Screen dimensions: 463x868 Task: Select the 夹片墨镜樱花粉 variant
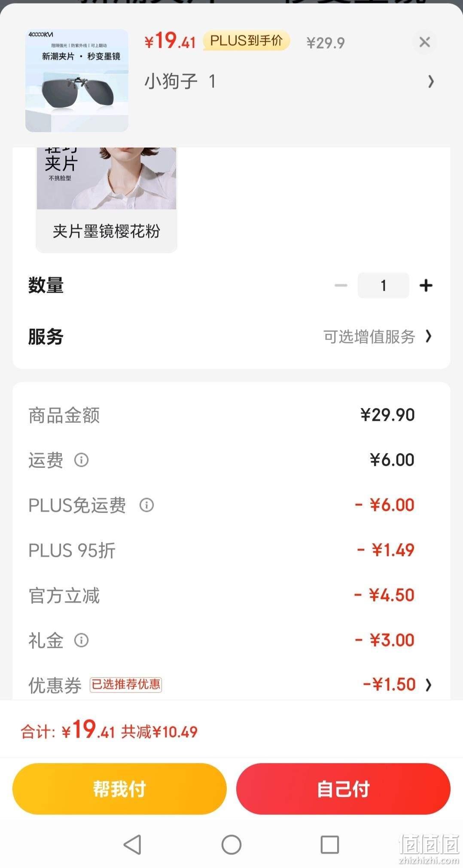(107, 200)
